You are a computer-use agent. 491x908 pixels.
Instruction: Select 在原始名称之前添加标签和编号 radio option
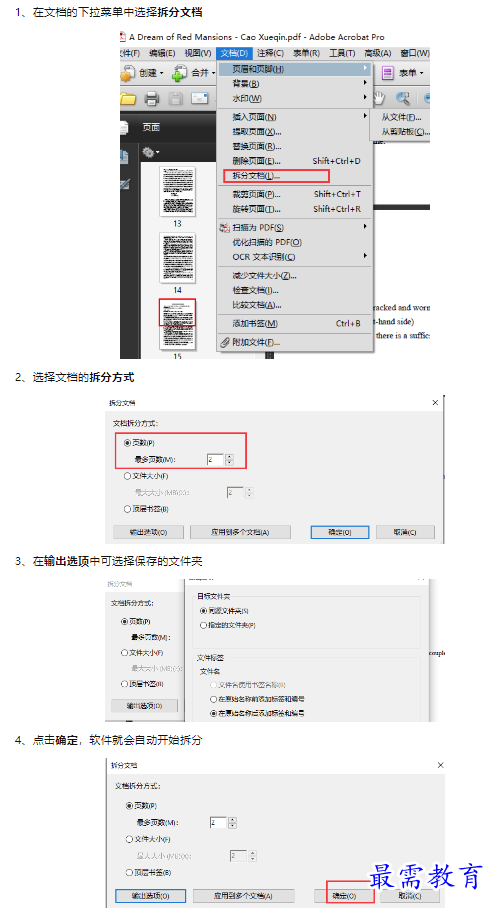coord(214,699)
